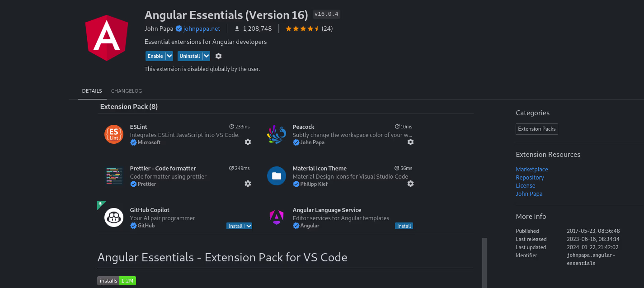Click the Prettier publisher name

pyautogui.click(x=147, y=184)
